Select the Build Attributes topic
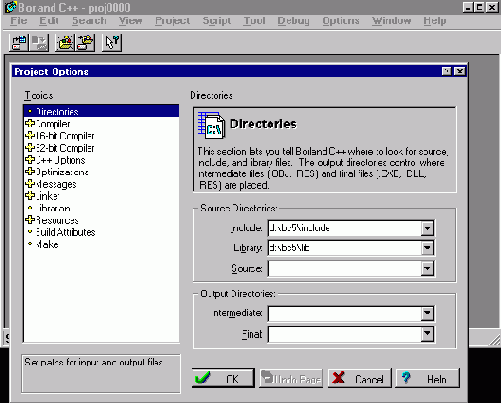501x403 pixels. pos(65,232)
